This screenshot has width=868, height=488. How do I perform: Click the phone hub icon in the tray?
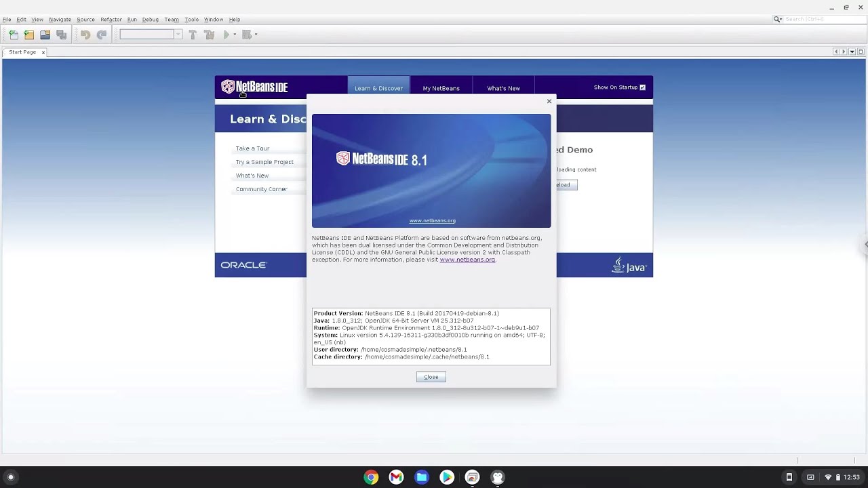pos(789,477)
